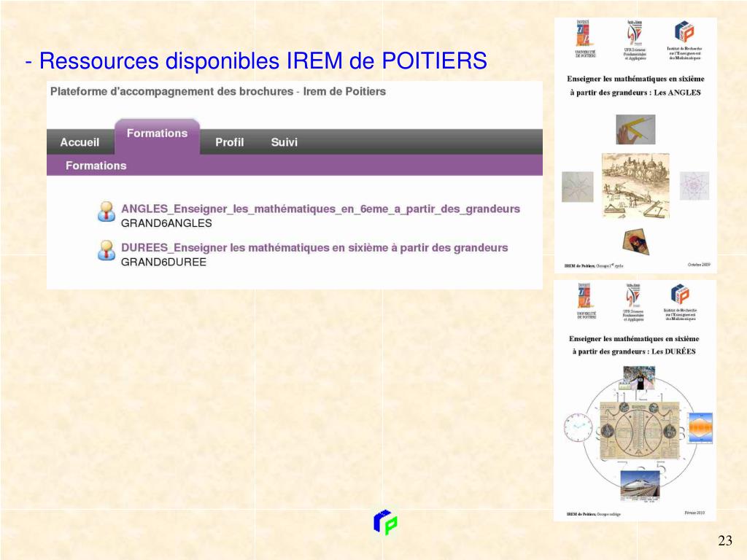
Task: Open the DUREES_Enseigner formation link
Action: [314, 248]
